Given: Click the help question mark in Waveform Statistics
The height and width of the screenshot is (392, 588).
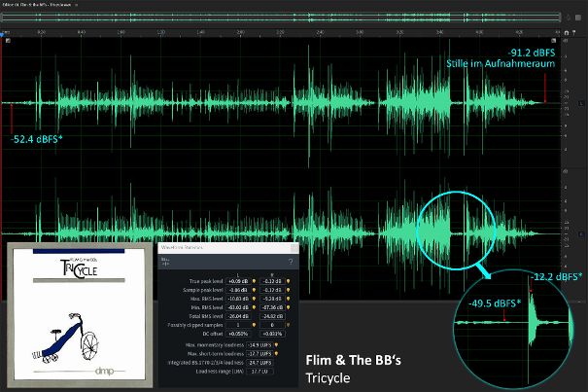Looking at the screenshot, I should (291, 261).
